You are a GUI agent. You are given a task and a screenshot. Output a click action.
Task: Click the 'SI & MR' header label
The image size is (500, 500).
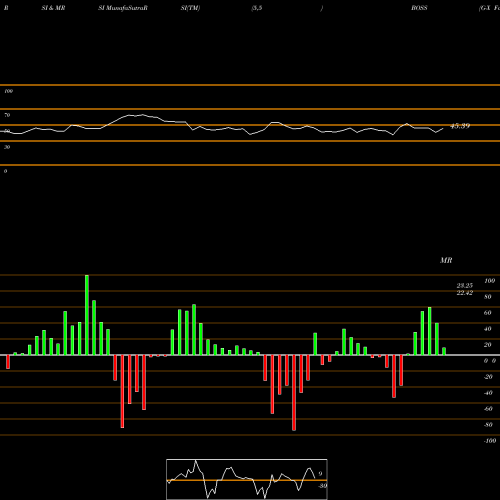[x=53, y=8]
